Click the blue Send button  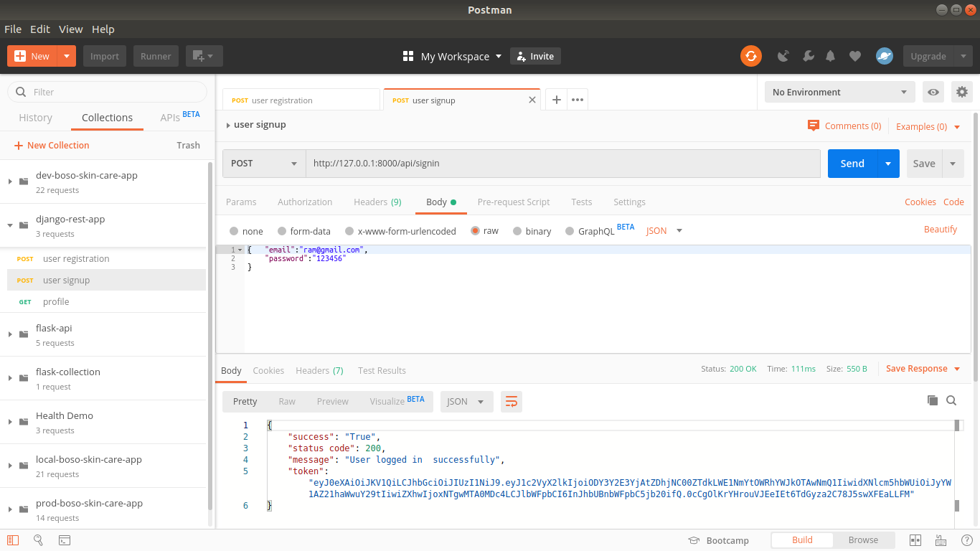tap(852, 164)
